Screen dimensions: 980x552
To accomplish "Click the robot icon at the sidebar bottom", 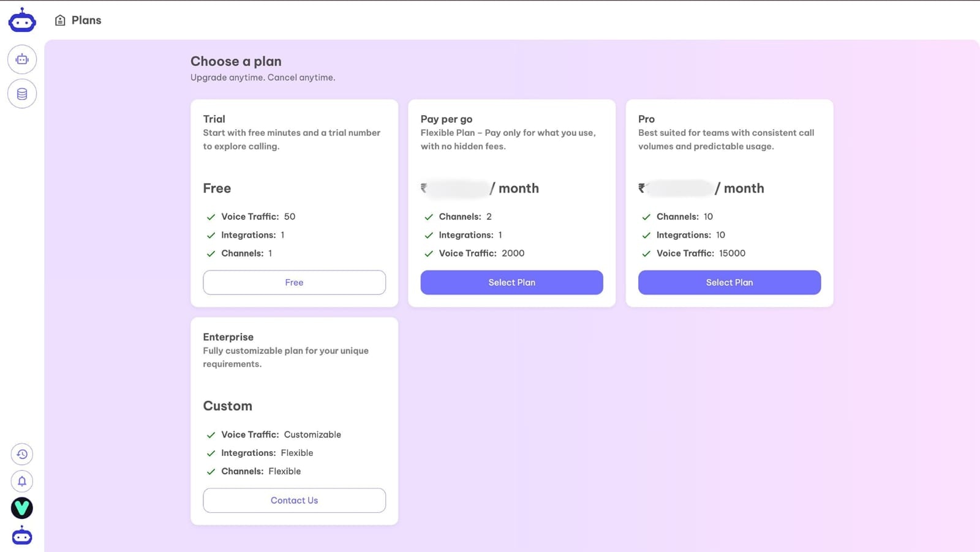I will coord(22,535).
